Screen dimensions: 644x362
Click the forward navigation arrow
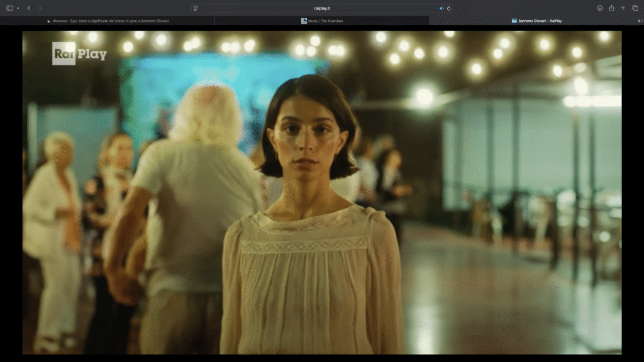40,8
